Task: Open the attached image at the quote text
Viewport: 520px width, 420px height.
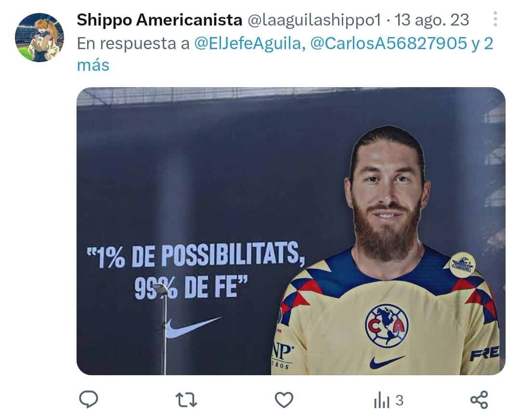Action: [195, 270]
